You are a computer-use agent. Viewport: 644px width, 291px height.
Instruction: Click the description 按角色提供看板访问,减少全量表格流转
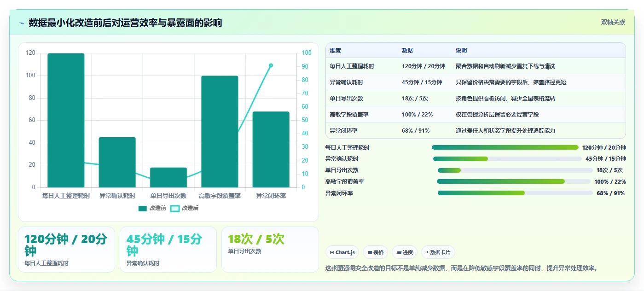[505, 99]
